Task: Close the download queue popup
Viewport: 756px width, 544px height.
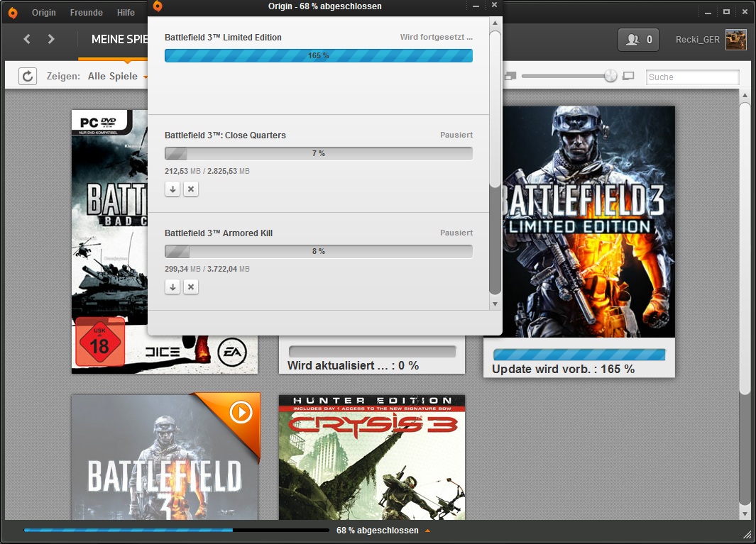Action: (x=494, y=5)
